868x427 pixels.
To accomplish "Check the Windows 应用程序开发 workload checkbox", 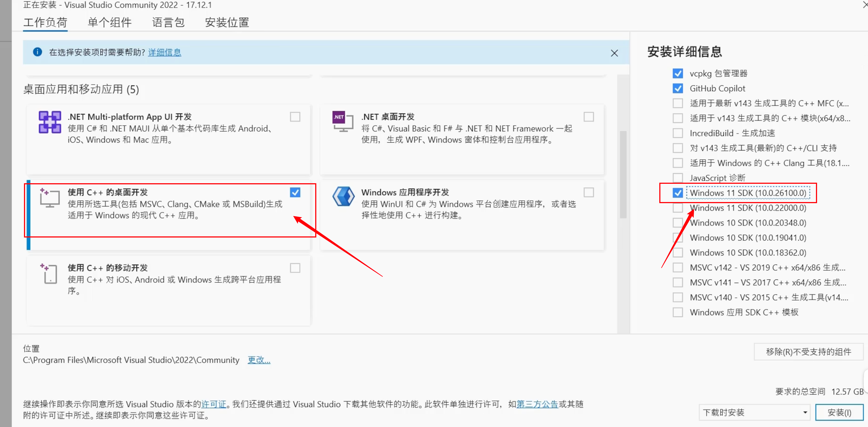I will (x=589, y=192).
